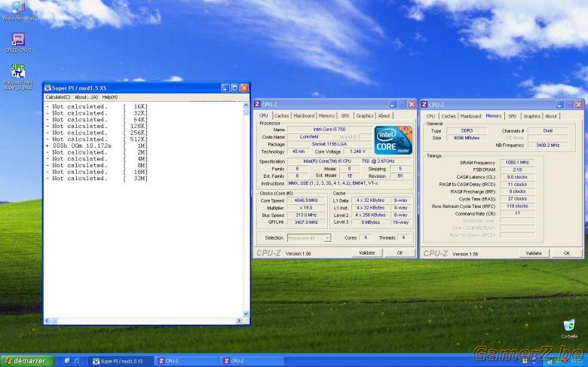
Task: Switch to Caches tab in right CPU-Z
Action: point(449,116)
